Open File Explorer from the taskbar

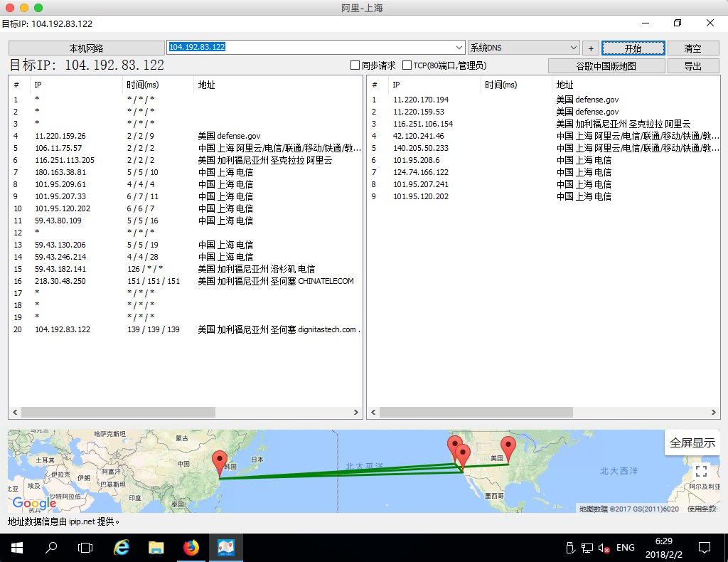pos(156,547)
